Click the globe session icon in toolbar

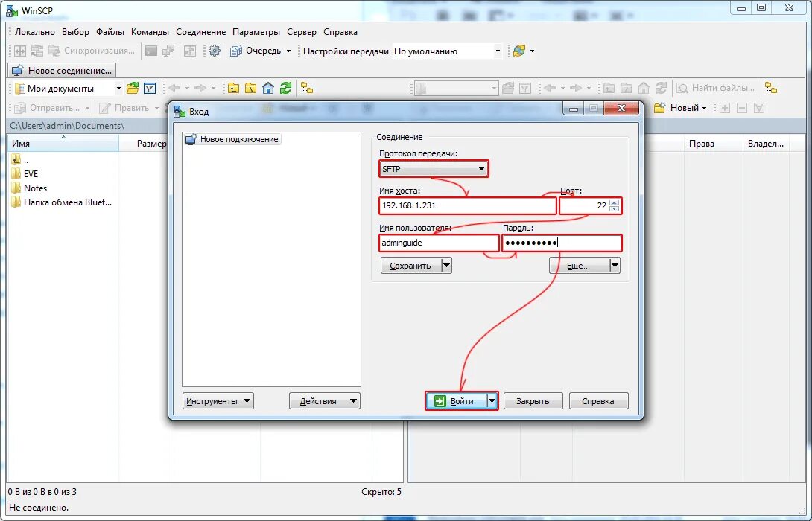tap(519, 51)
